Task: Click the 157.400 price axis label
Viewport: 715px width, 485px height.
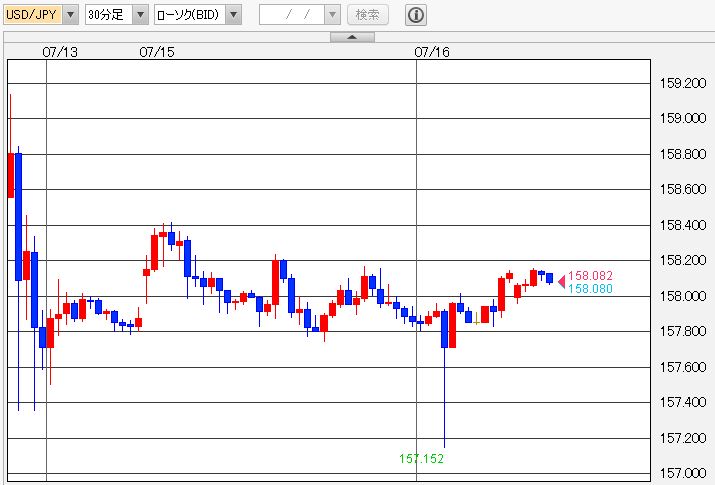Action: 683,402
